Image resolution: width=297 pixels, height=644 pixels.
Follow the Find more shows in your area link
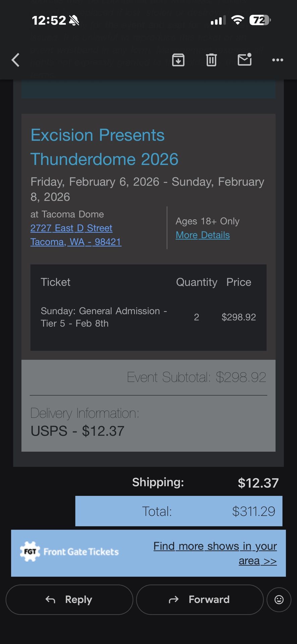pyautogui.click(x=216, y=553)
